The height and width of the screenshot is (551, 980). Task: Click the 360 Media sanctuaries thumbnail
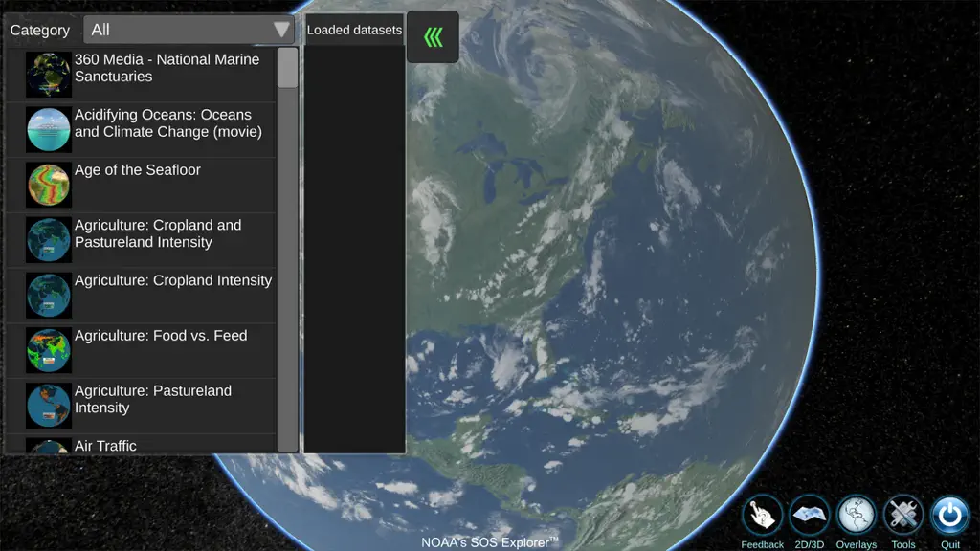[48, 75]
